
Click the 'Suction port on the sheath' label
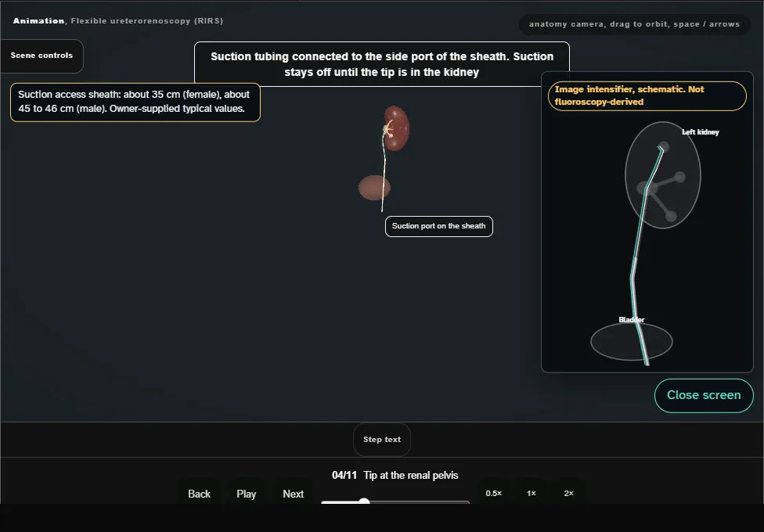pos(439,226)
